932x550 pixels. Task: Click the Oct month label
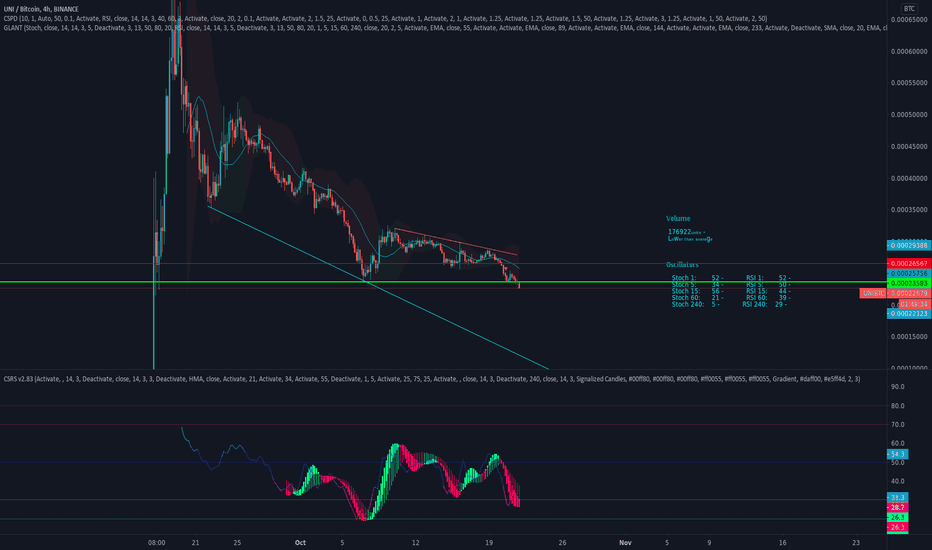(x=300, y=542)
